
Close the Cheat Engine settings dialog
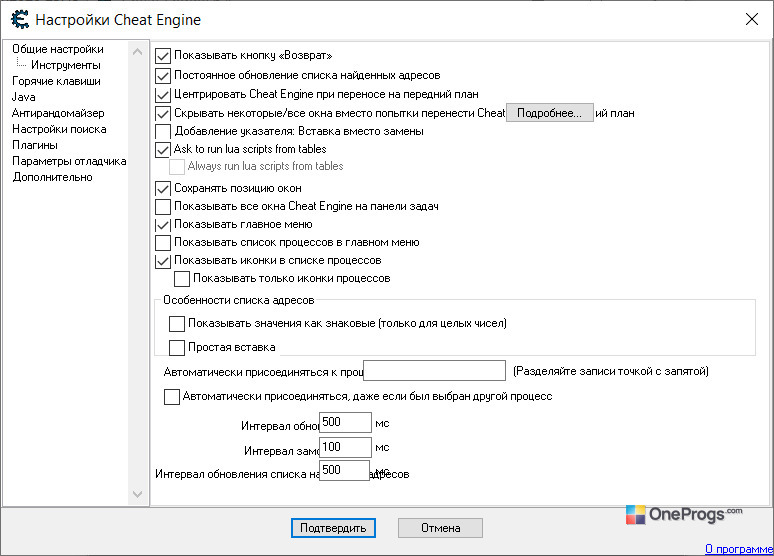coord(751,19)
